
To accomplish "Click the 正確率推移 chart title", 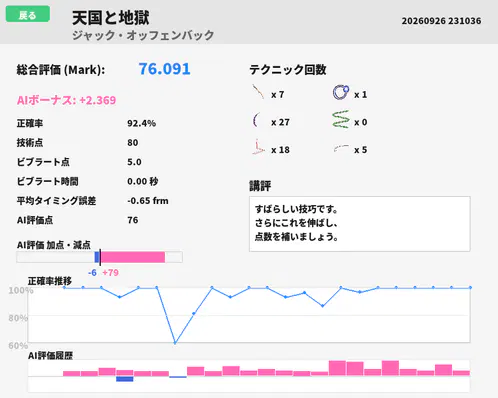I will pyautogui.click(x=50, y=281).
